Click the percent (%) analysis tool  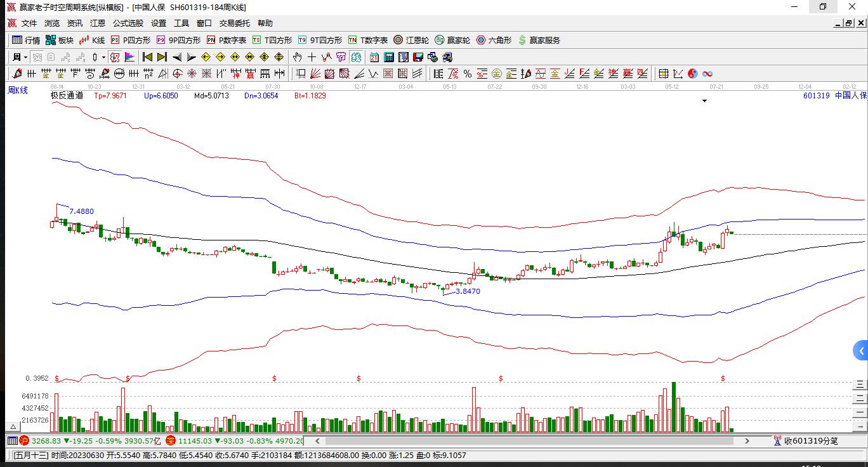tap(468, 74)
